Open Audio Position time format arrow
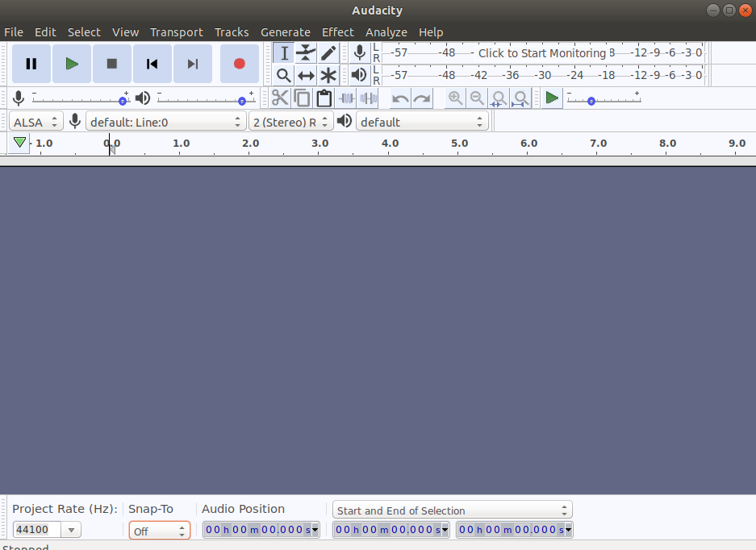Viewport: 756px width, 550px height. [x=315, y=530]
